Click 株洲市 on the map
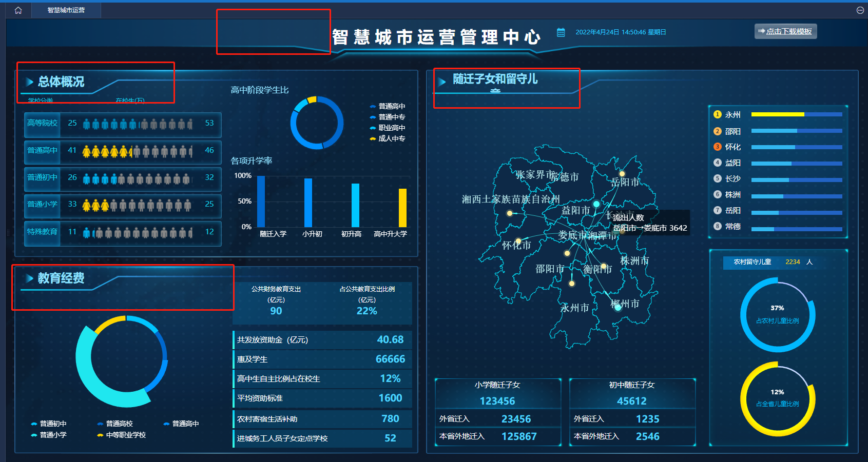This screenshot has width=868, height=462. tap(634, 260)
